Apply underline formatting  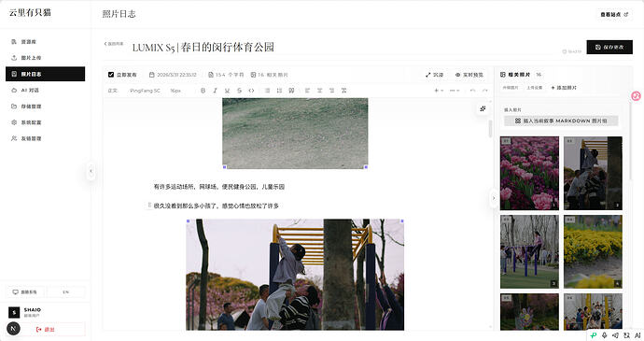click(x=227, y=91)
